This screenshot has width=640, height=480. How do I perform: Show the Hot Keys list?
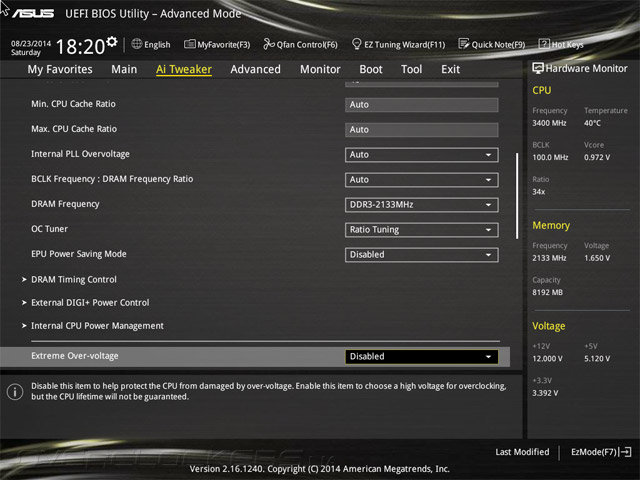561,44
